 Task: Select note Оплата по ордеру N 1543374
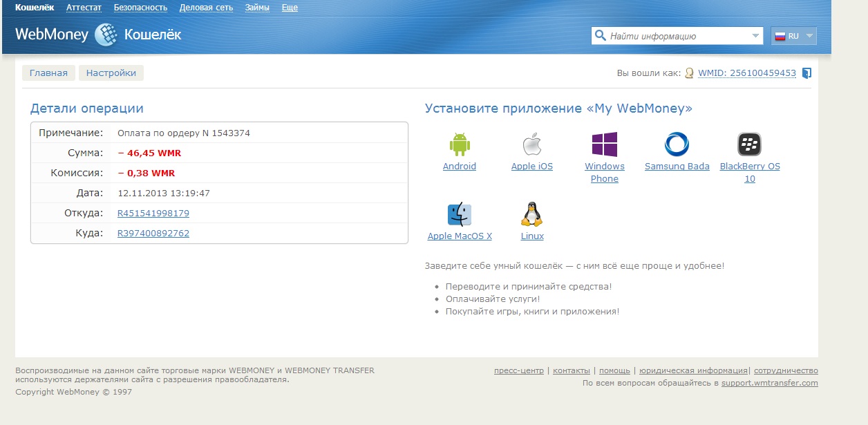(184, 133)
